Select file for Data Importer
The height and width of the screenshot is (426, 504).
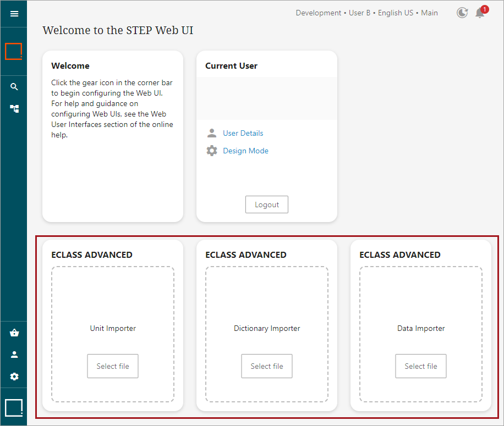(421, 366)
